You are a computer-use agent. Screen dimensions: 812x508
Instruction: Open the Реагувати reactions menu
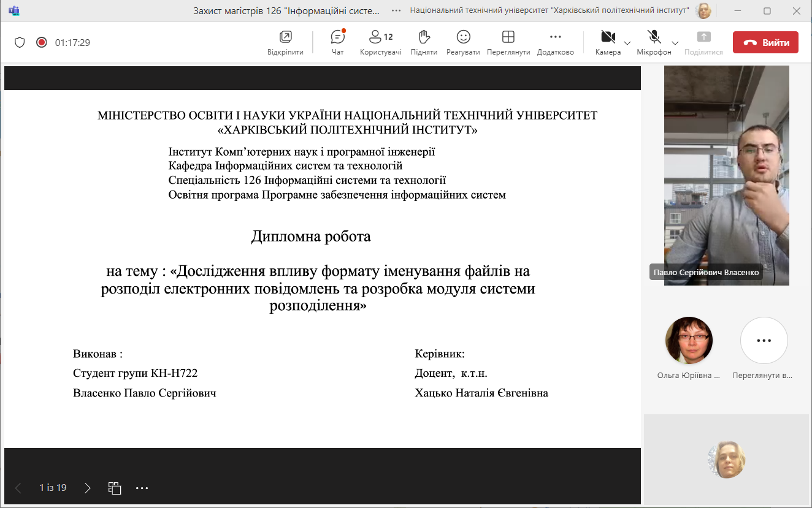(x=463, y=42)
